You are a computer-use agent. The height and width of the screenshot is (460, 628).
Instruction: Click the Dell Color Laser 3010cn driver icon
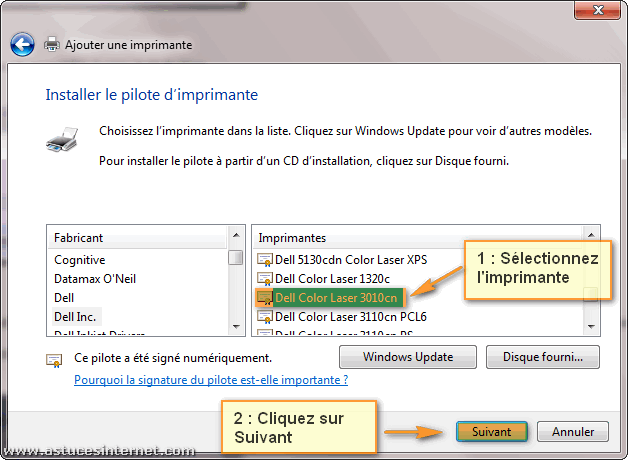[x=265, y=298]
